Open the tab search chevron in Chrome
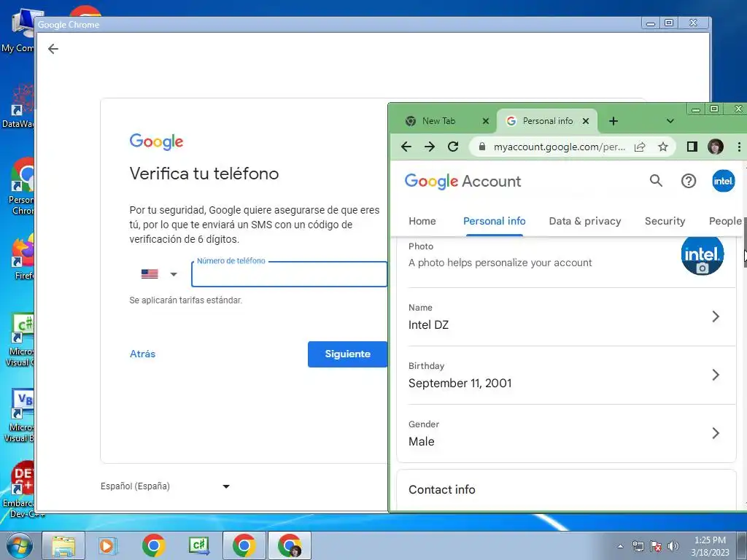Screen dimensions: 747x560 coord(670,121)
